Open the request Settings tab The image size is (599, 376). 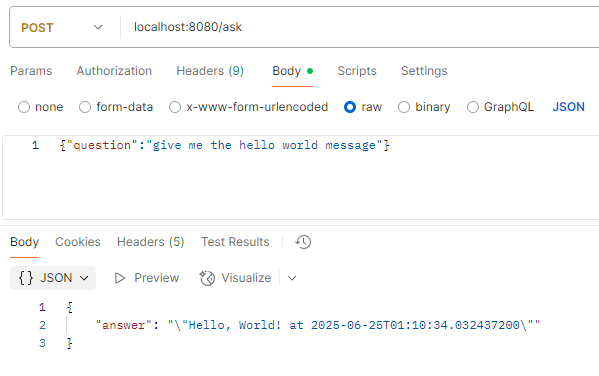coord(424,71)
